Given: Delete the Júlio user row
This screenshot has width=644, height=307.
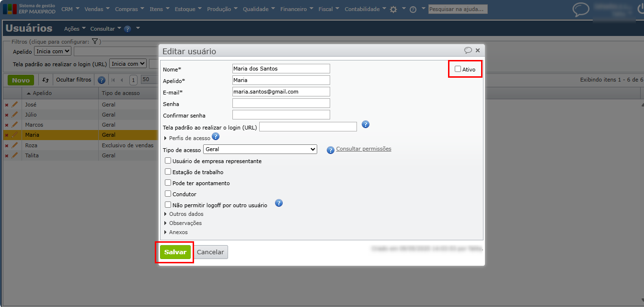Looking at the screenshot, I should point(7,115).
